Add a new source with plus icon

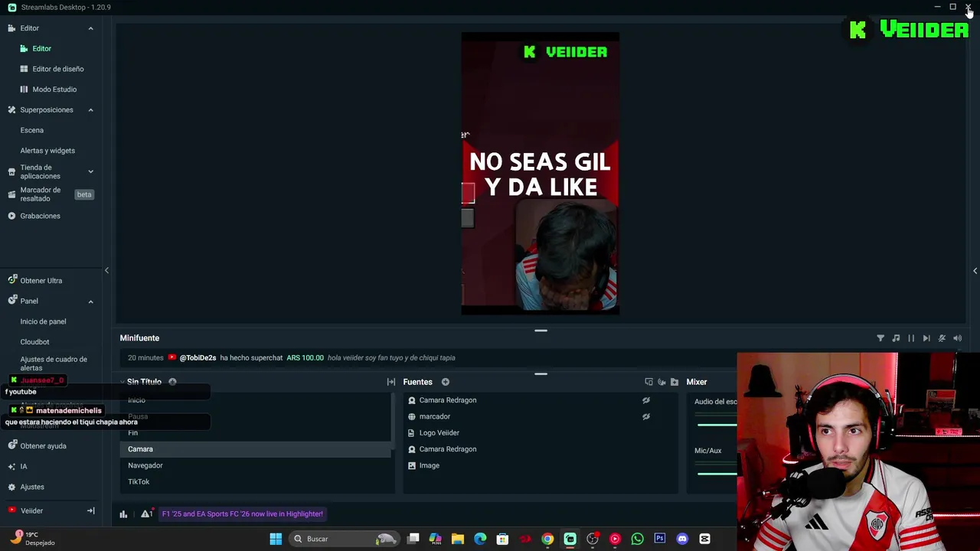tap(445, 382)
